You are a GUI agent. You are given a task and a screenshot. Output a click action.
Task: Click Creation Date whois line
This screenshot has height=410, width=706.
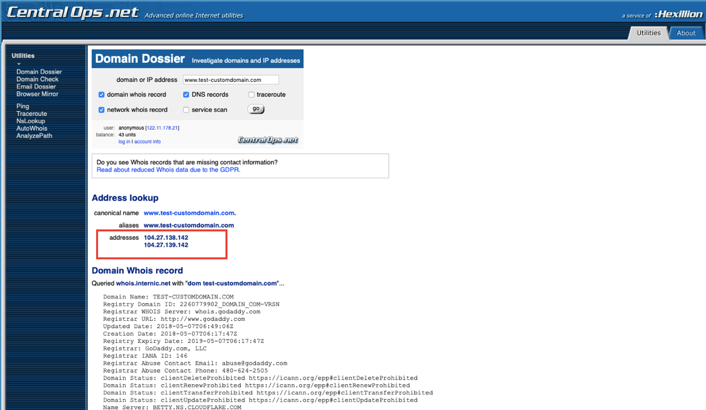(170, 334)
